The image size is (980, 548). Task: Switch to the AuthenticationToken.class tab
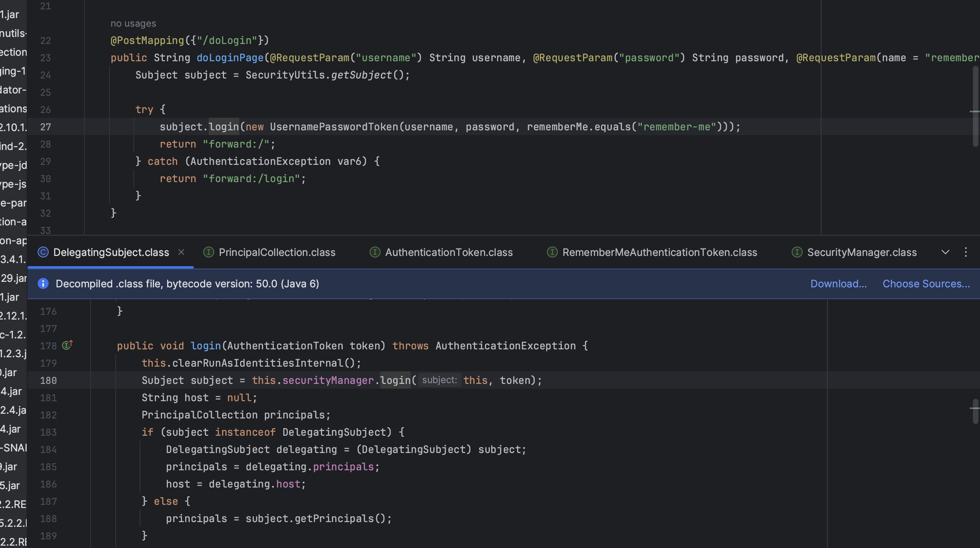448,252
